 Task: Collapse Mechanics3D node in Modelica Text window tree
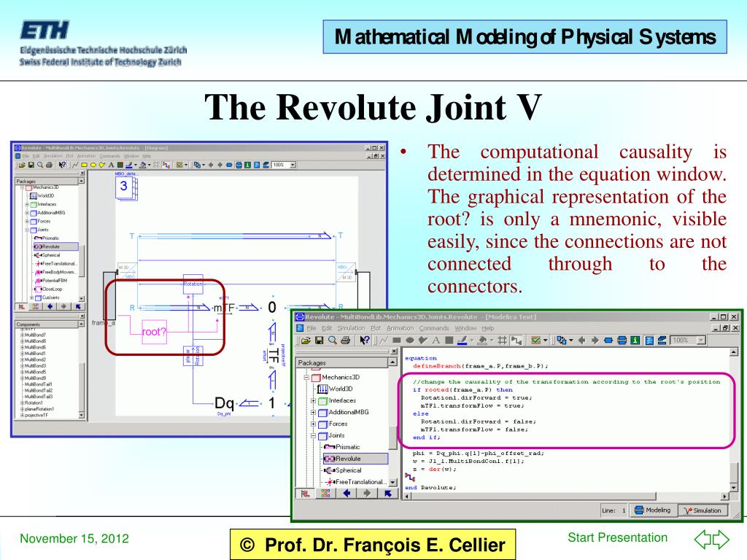coord(307,377)
